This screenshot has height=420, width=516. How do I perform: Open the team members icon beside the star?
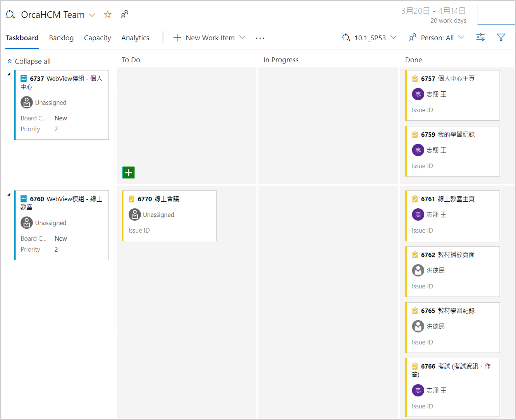tap(124, 14)
